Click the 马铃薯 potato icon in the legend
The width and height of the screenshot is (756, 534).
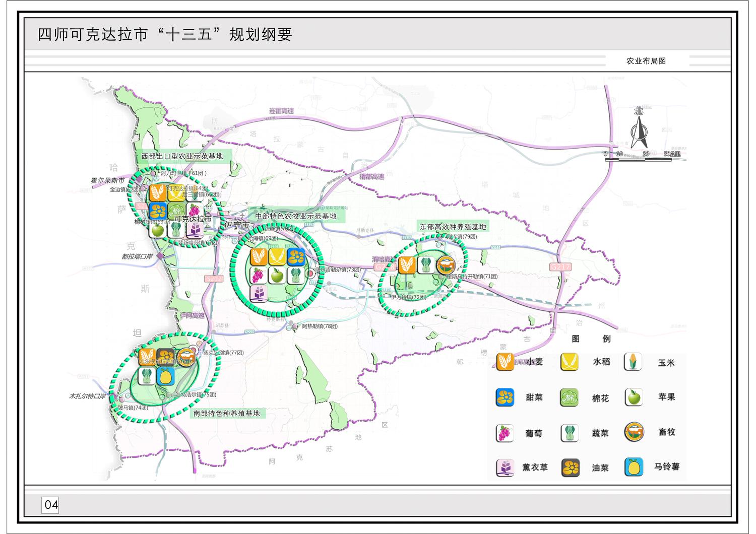(x=634, y=467)
